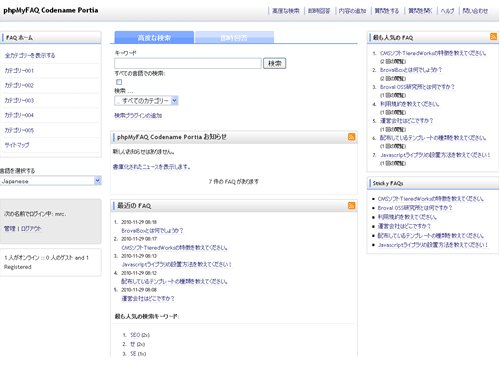
Task: Open カテゴリー001 in the sidebar
Action: [x=19, y=70]
